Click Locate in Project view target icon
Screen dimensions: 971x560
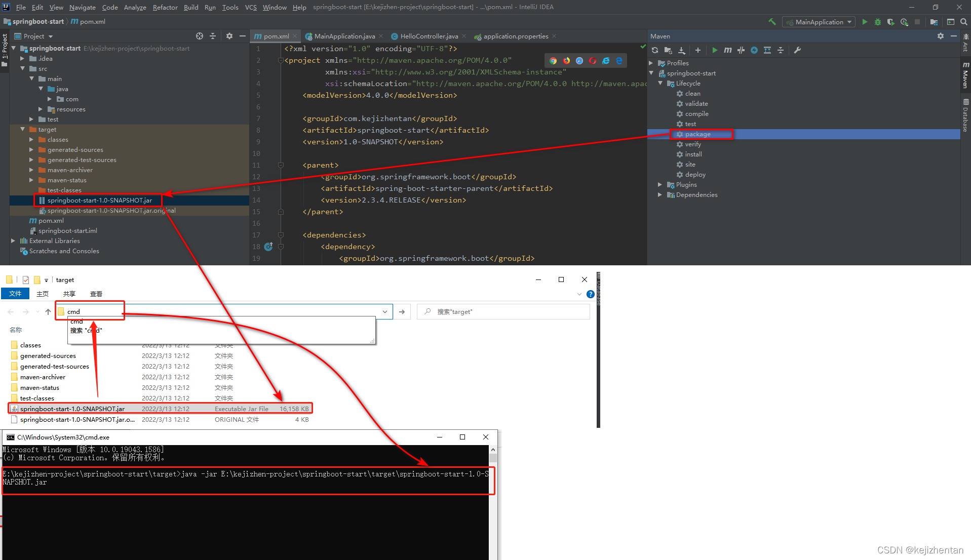pos(200,36)
